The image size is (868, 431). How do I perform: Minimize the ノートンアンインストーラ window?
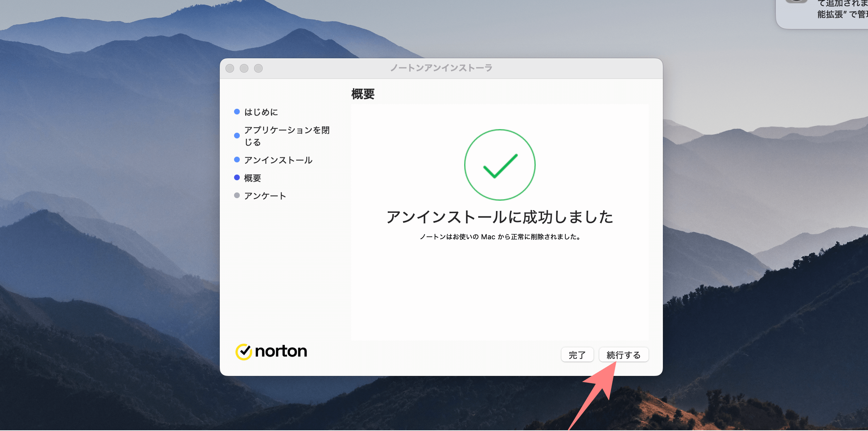coord(244,68)
